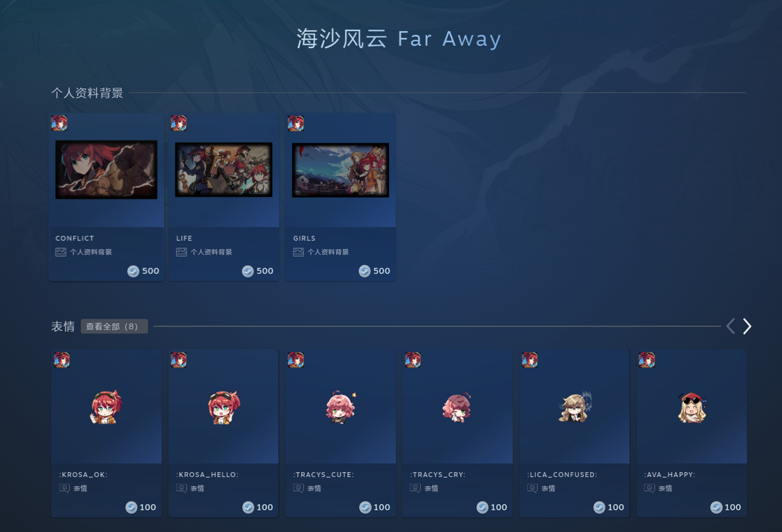Click the 海沙风云 Far Away title
This screenshot has height=532, width=782.
(399, 38)
